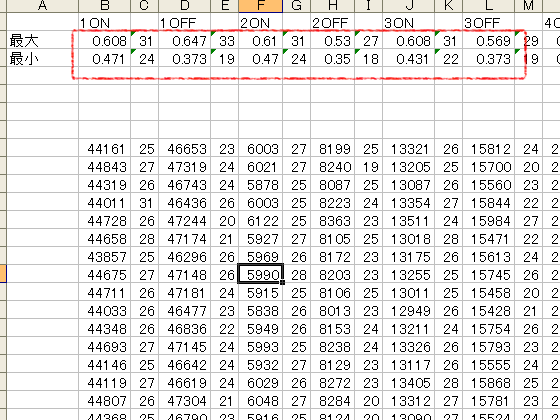Viewport: 560px width, 420px height.
Task: Select the cell containing 44161
Action: (105, 149)
